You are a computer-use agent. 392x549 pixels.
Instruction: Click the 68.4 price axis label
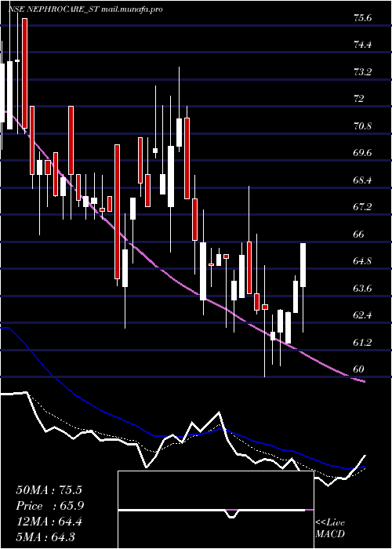362,180
